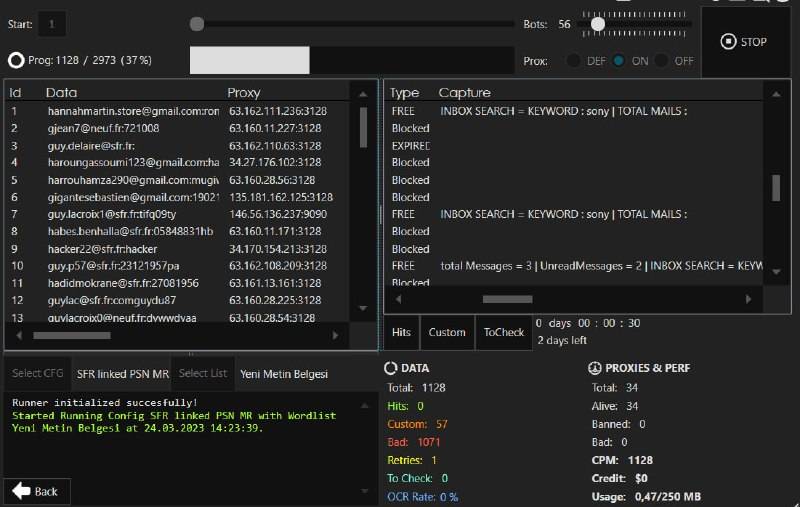This screenshot has height=507, width=800.
Task: Click the Prog progress bar
Action: [352, 60]
